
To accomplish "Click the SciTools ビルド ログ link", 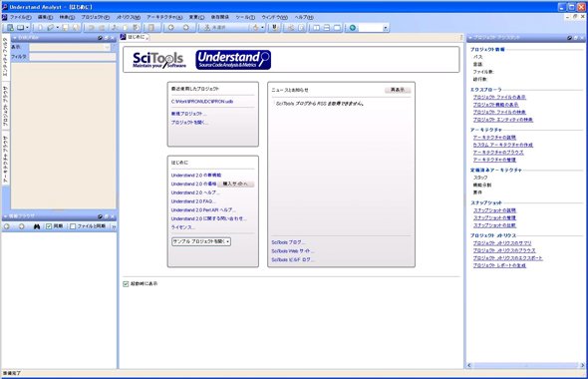I will tap(293, 259).
